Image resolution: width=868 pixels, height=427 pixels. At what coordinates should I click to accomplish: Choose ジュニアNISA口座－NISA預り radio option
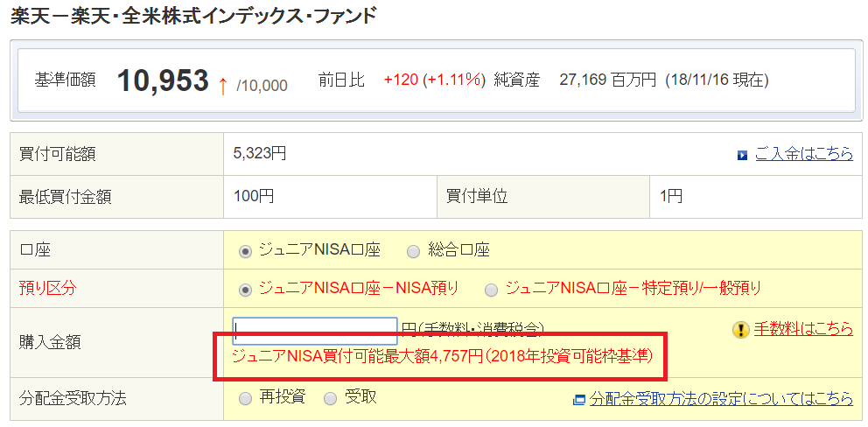click(244, 289)
